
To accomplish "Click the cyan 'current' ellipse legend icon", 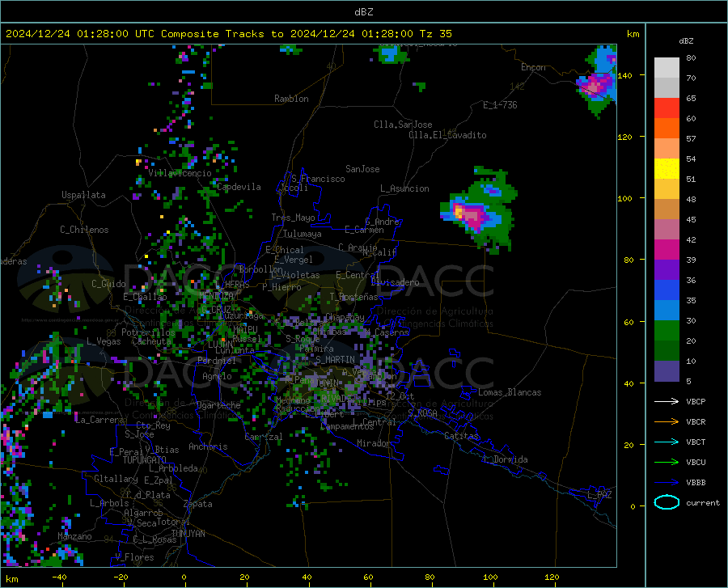I will [667, 502].
